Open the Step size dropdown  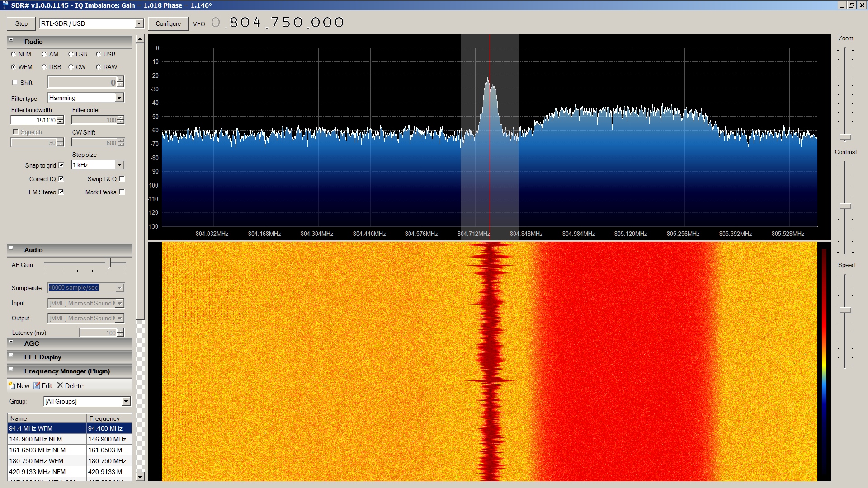(x=119, y=165)
